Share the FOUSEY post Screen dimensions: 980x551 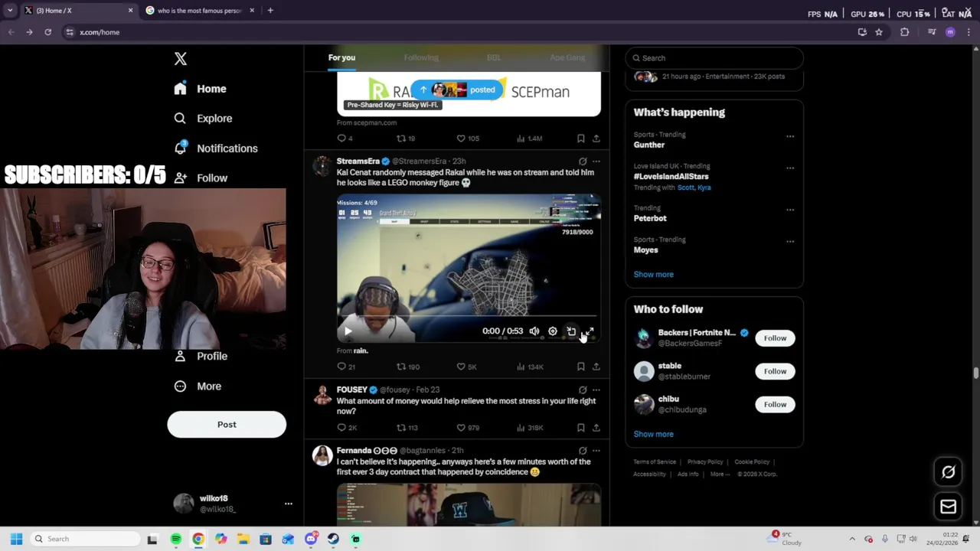coord(596,428)
